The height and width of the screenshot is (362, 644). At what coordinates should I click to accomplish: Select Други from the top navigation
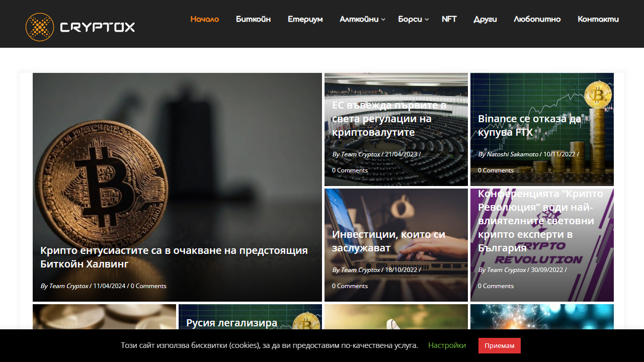click(x=485, y=19)
